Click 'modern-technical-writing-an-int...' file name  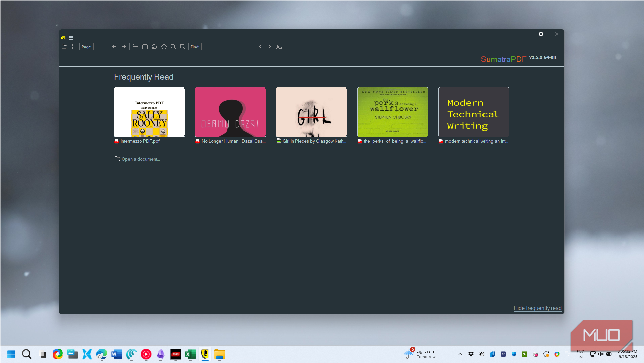476,141
